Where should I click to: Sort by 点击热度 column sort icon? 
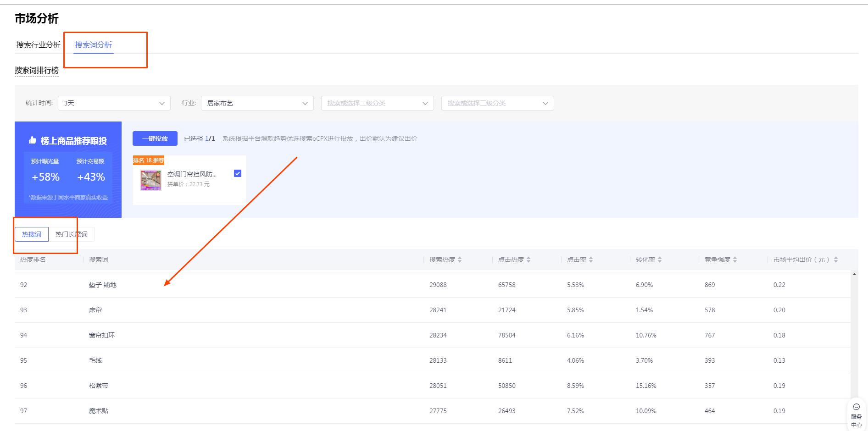[x=529, y=260]
